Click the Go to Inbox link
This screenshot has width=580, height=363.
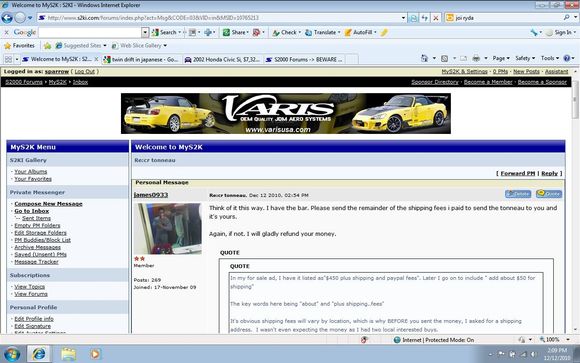31,211
